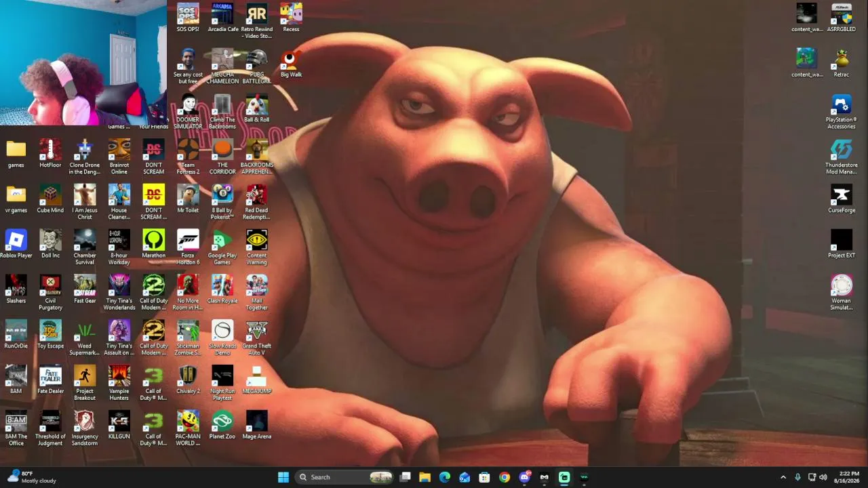Select the Mall Together icon
Screen dimensions: 868x488
(256, 293)
